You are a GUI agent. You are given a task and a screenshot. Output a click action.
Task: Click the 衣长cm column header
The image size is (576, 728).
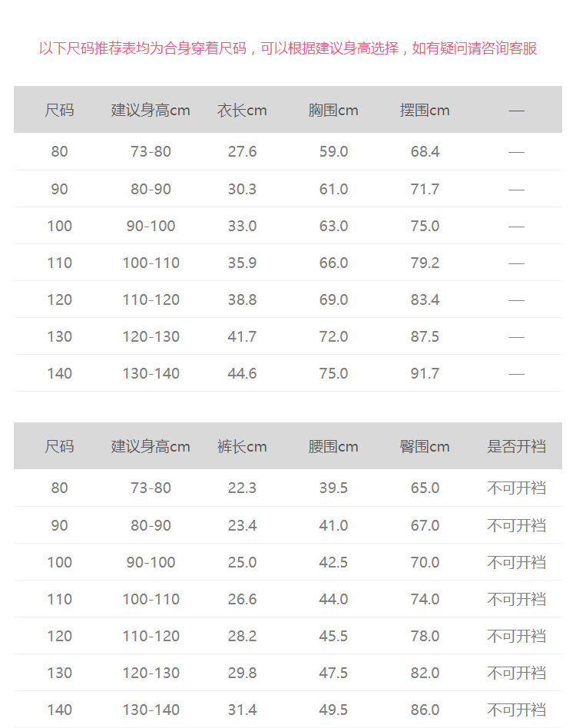[x=242, y=111]
